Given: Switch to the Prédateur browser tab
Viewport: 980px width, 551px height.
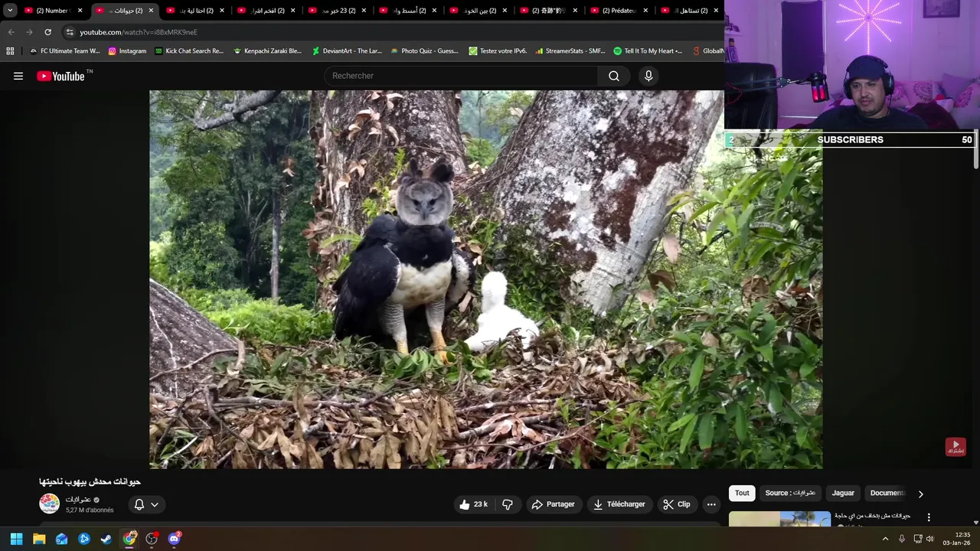Looking at the screenshot, I should click(619, 11).
